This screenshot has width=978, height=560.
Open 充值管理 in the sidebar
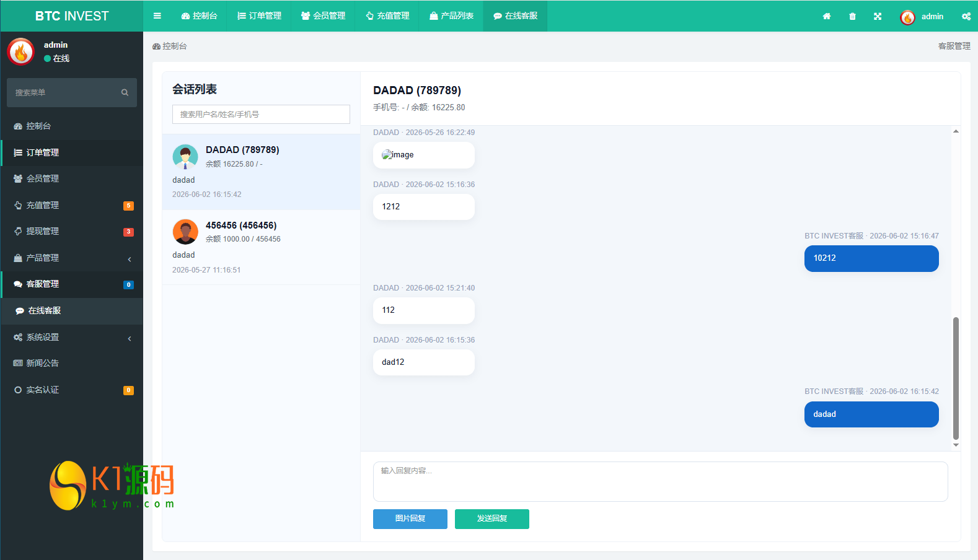pyautogui.click(x=72, y=205)
